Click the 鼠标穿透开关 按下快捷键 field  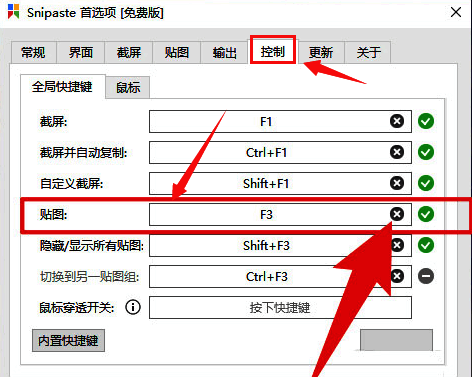pos(280,307)
